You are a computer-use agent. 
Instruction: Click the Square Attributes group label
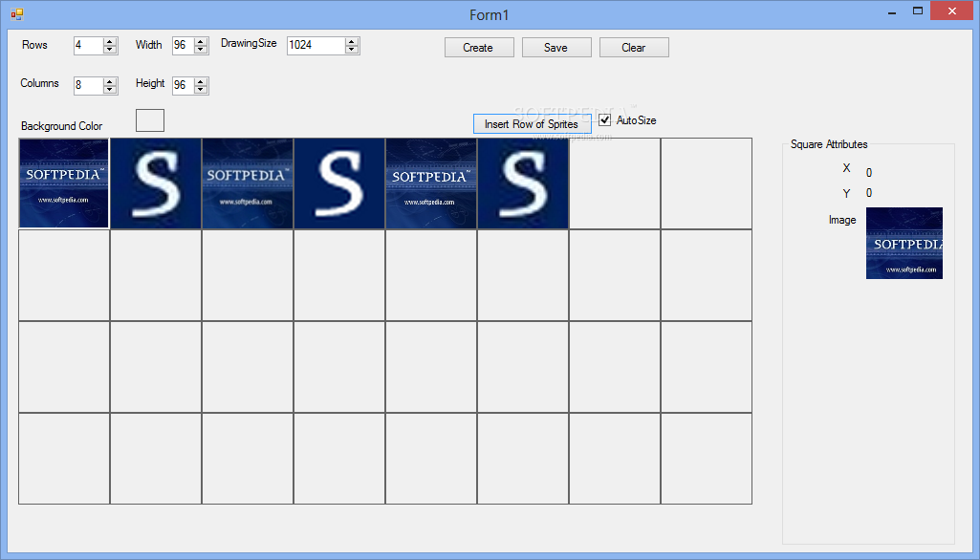[829, 144]
